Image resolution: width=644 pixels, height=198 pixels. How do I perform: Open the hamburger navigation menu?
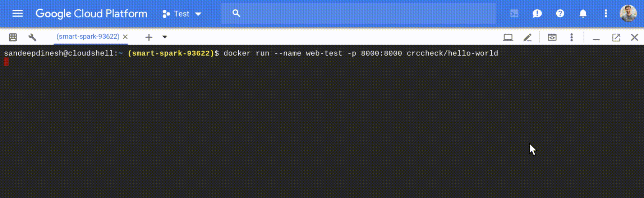17,14
